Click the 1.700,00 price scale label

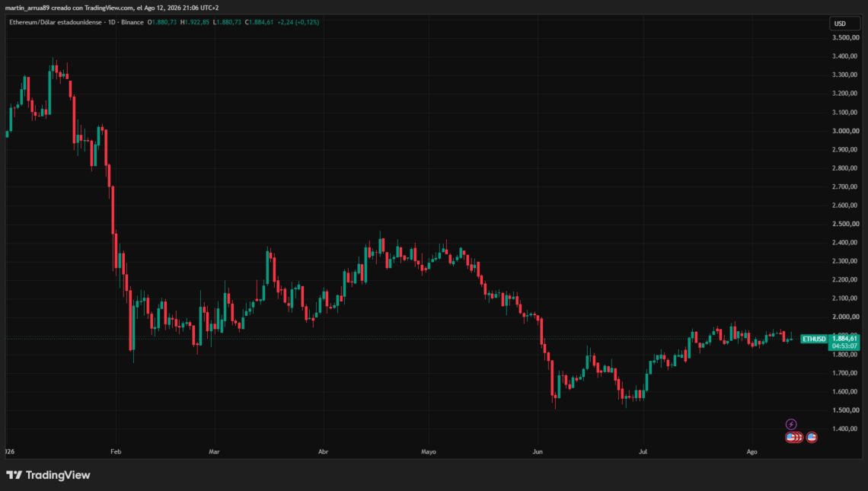[x=845, y=373]
